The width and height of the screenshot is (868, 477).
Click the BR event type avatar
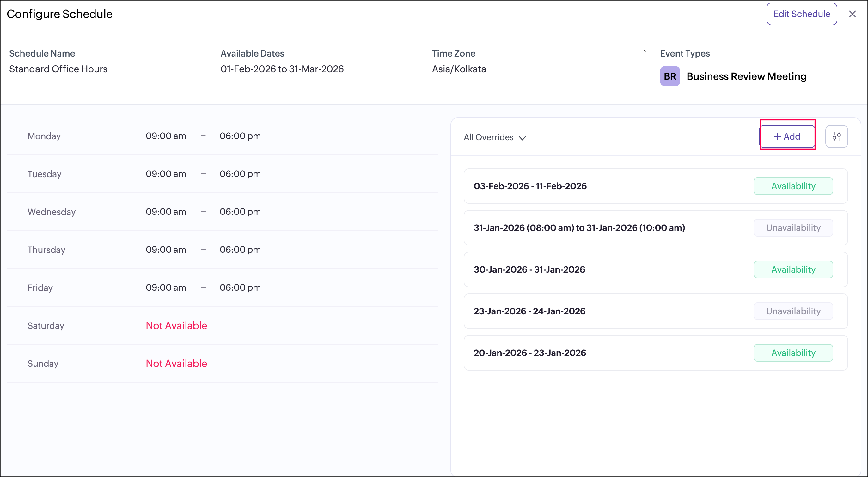tap(669, 76)
